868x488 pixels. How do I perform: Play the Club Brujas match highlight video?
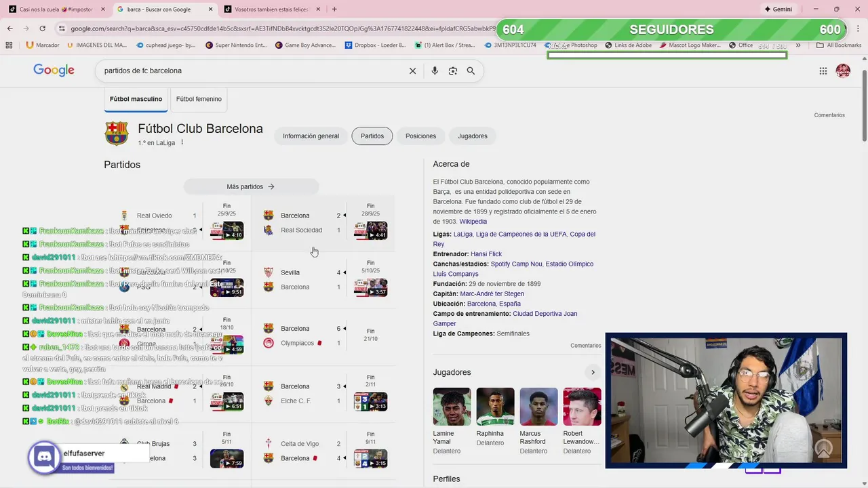226,458
